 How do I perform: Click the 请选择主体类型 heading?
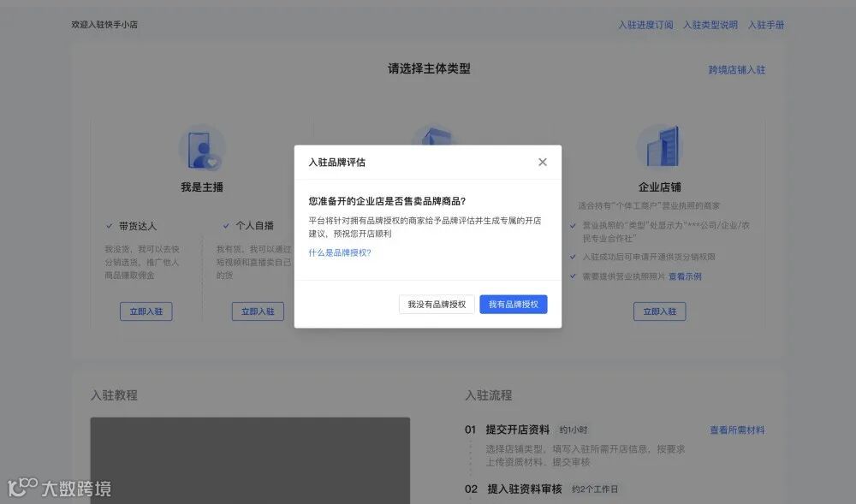click(429, 68)
